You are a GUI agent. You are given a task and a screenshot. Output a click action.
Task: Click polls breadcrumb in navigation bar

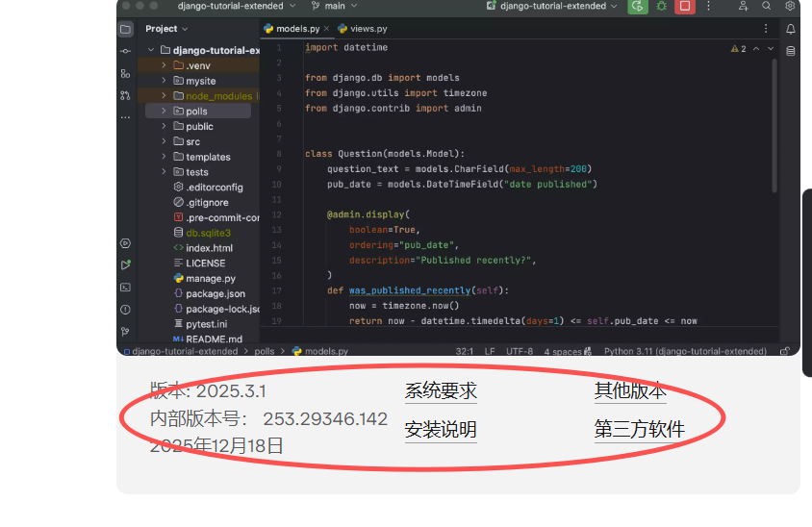click(265, 351)
